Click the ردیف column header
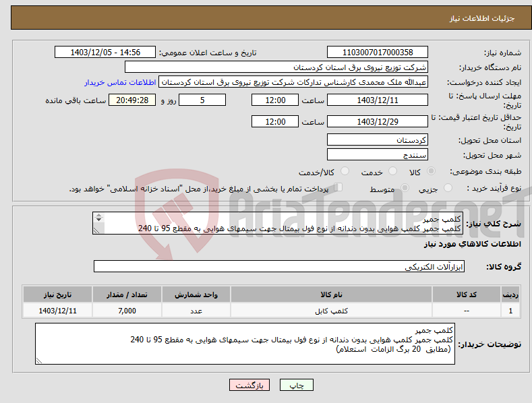The width and height of the screenshot is (532, 403). [x=510, y=294]
